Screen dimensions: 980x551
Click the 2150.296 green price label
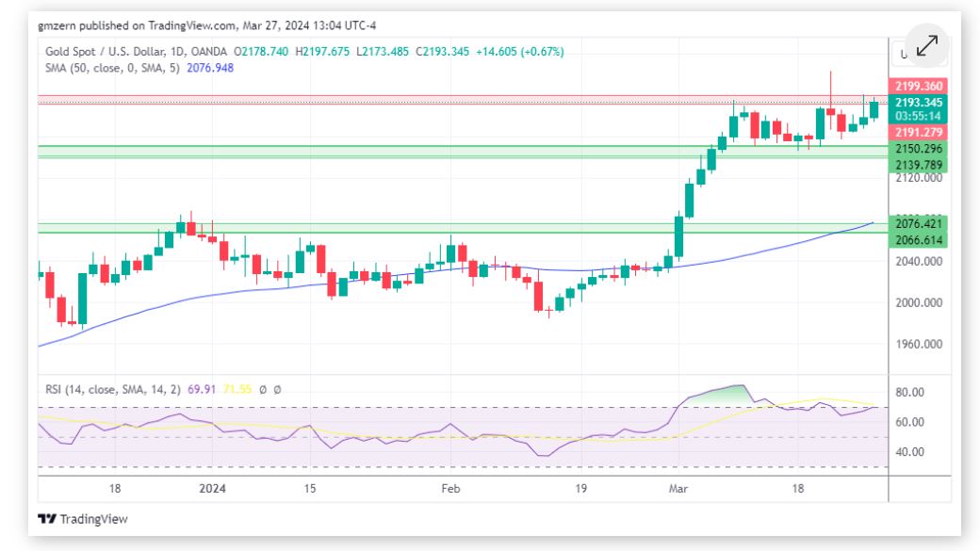(x=918, y=149)
